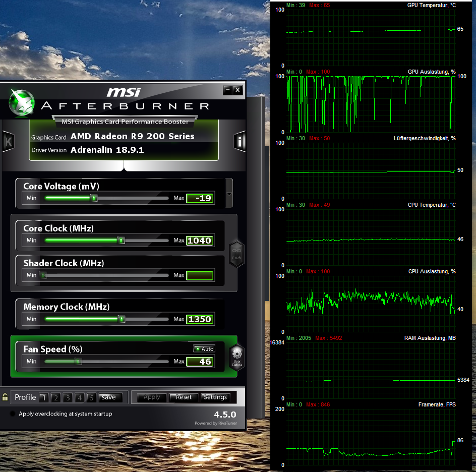Image resolution: width=476 pixels, height=472 pixels.
Task: Toggle the Link clocks icon
Action: pyautogui.click(x=236, y=254)
